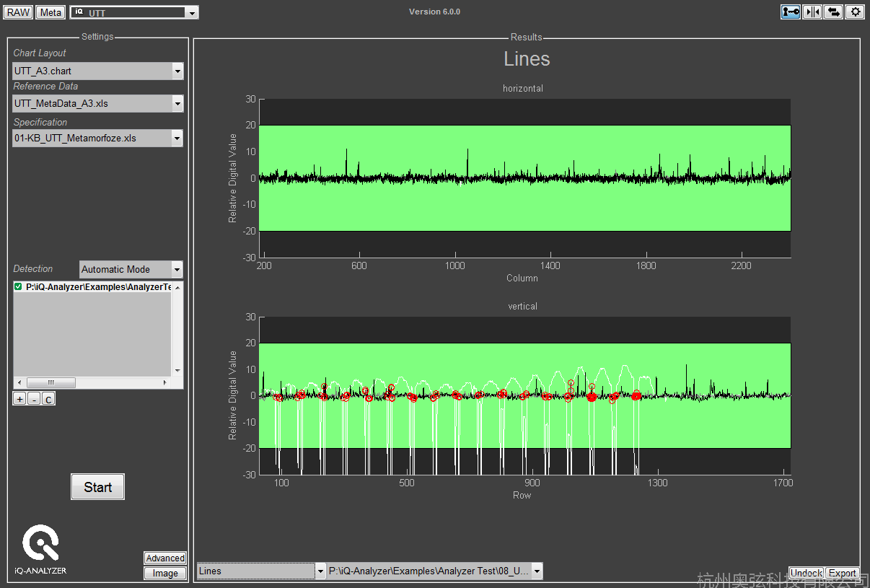Clear the file list with C button

point(48,399)
